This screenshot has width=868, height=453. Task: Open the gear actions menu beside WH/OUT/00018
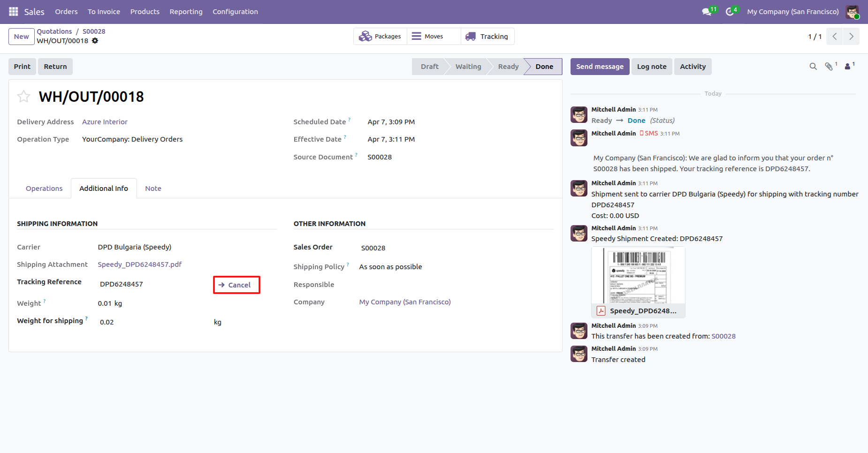click(95, 41)
